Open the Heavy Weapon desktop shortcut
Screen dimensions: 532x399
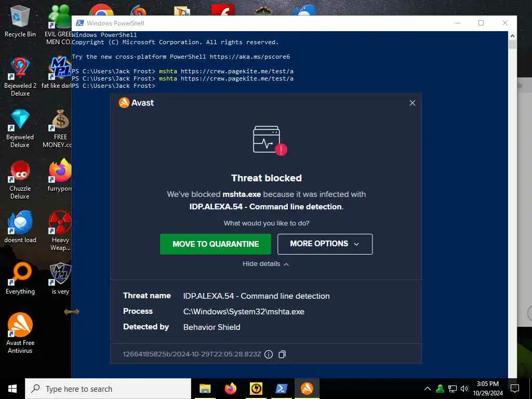click(x=60, y=231)
